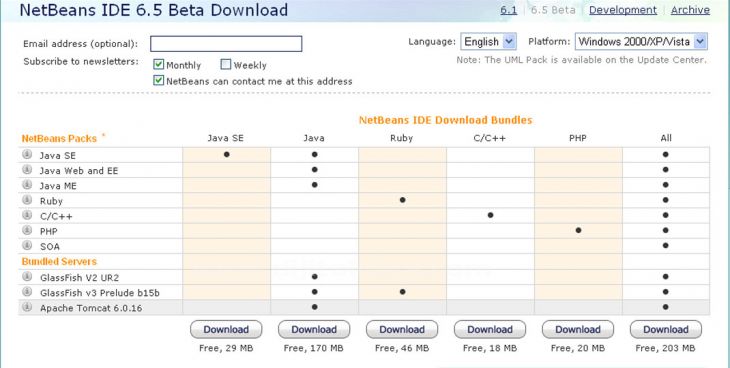730x368 pixels.
Task: Click the info icon beside GlassFish V2 UR2
Action: point(27,277)
